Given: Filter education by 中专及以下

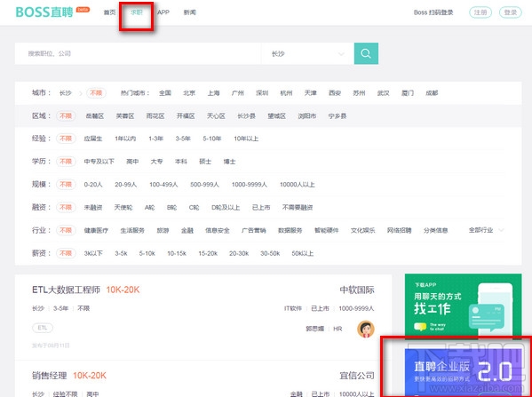Looking at the screenshot, I should pyautogui.click(x=99, y=162).
